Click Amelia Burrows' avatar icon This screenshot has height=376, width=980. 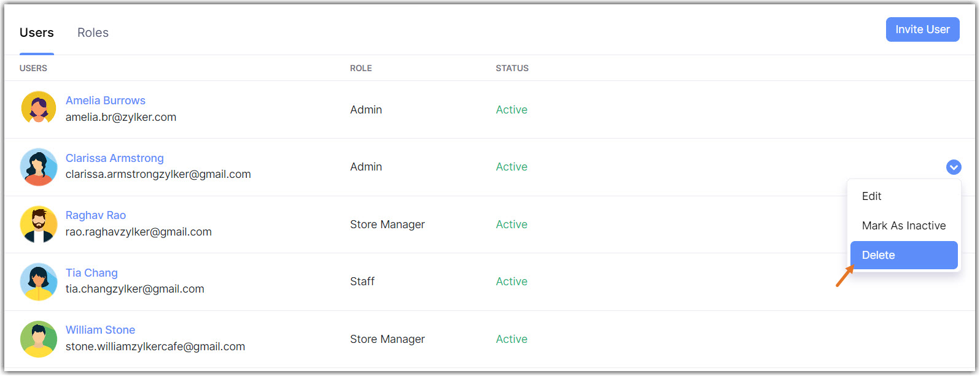39,109
